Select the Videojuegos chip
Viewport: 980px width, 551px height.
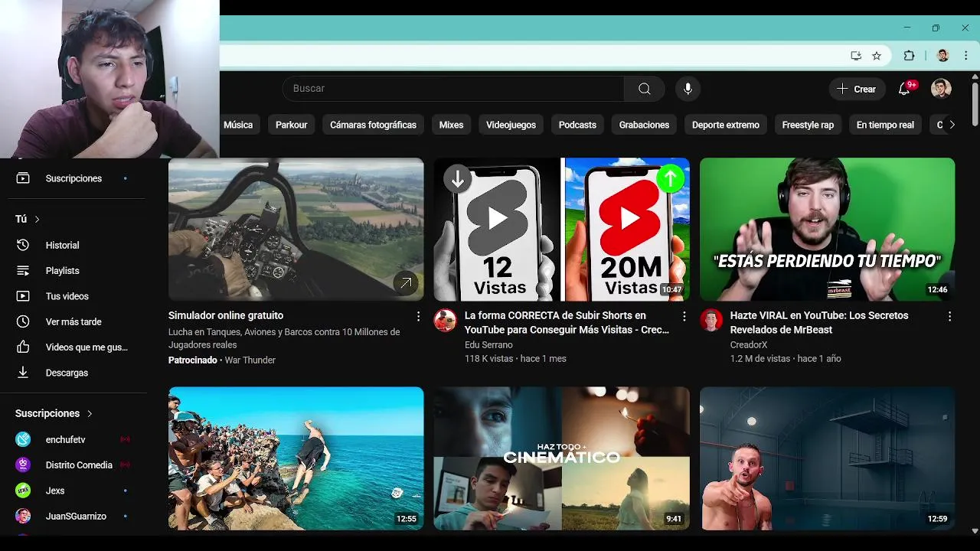tap(511, 125)
